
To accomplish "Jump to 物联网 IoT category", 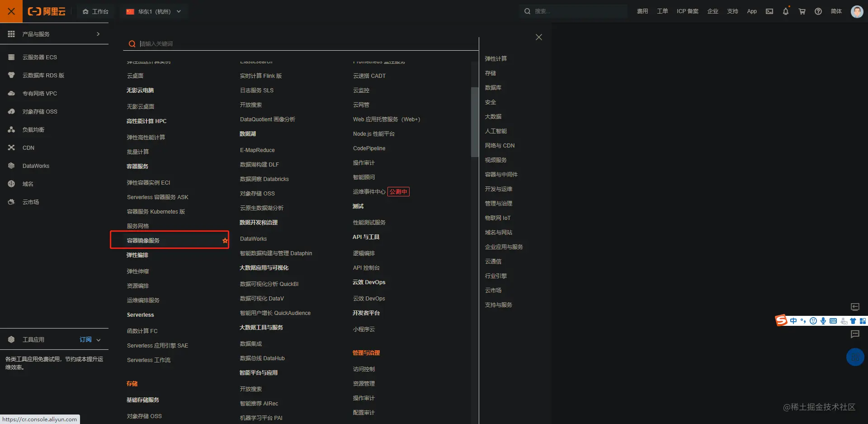I will pyautogui.click(x=498, y=218).
